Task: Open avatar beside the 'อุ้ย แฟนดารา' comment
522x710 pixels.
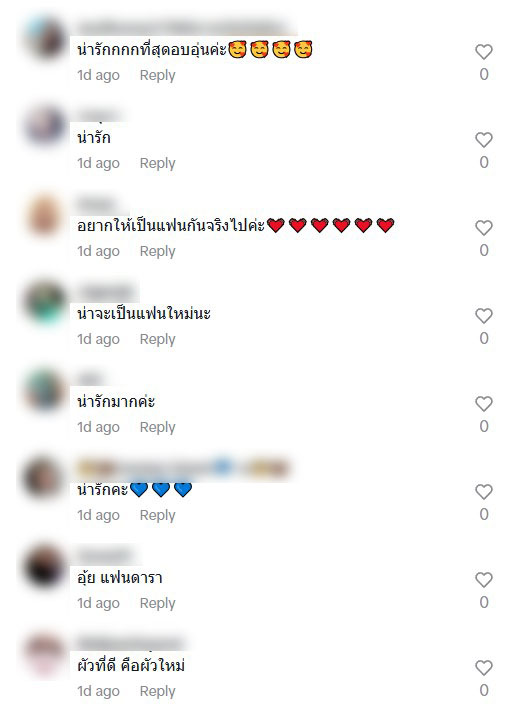Action: tap(45, 566)
